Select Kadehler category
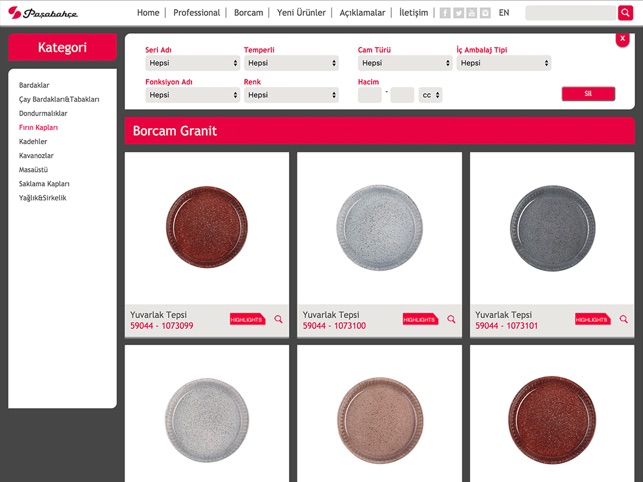Screen dimensions: 643x482 point(33,142)
